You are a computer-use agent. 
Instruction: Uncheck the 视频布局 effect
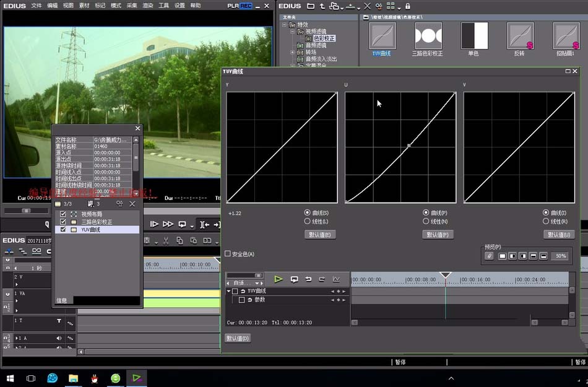tap(63, 214)
